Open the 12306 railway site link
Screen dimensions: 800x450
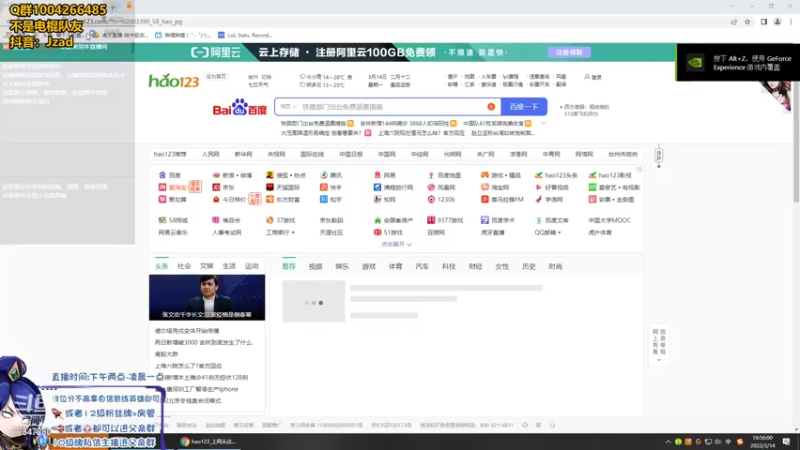coord(441,199)
